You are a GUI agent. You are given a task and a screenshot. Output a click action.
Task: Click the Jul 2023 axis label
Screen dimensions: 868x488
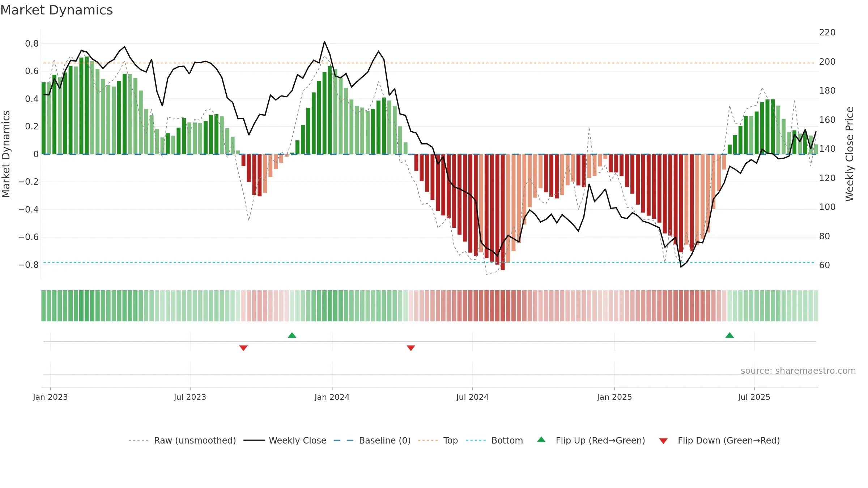click(190, 397)
